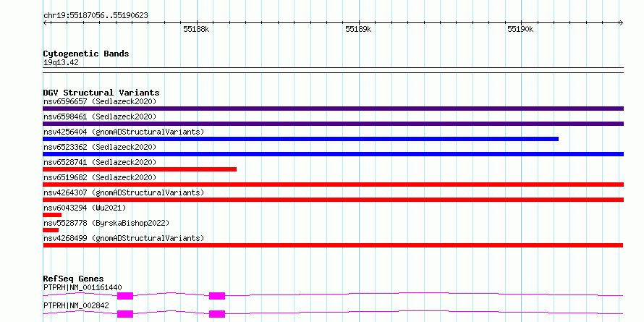
Task: Click the RefSeq Genes track title
Action: 73,279
